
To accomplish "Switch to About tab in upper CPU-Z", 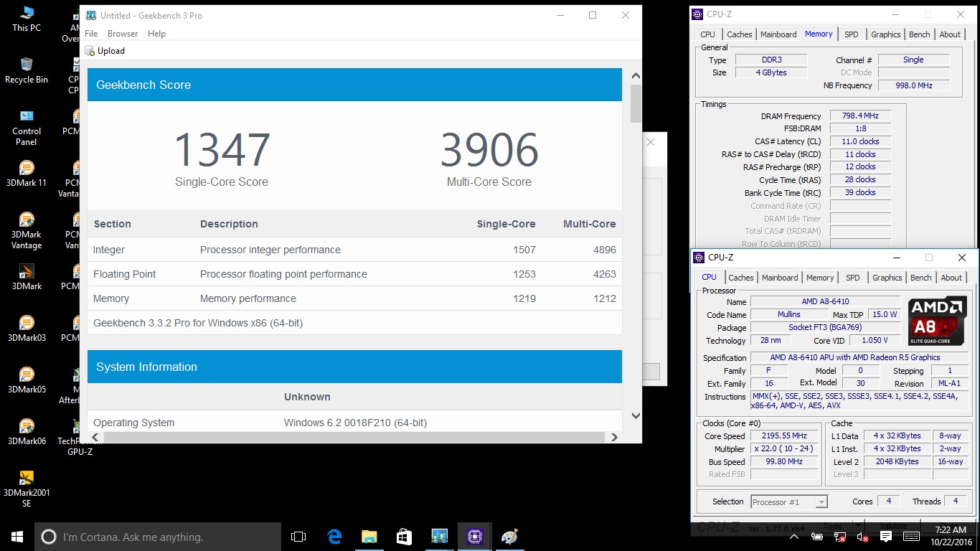I will pyautogui.click(x=950, y=34).
